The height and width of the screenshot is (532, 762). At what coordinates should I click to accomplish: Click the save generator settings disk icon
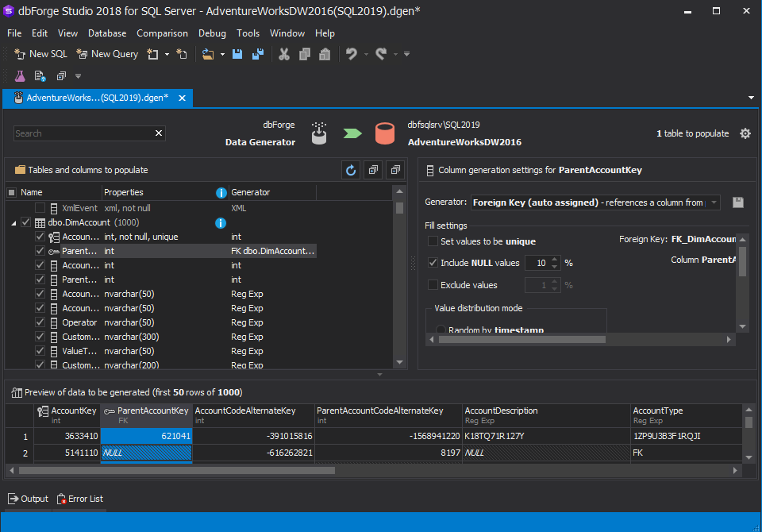point(737,202)
